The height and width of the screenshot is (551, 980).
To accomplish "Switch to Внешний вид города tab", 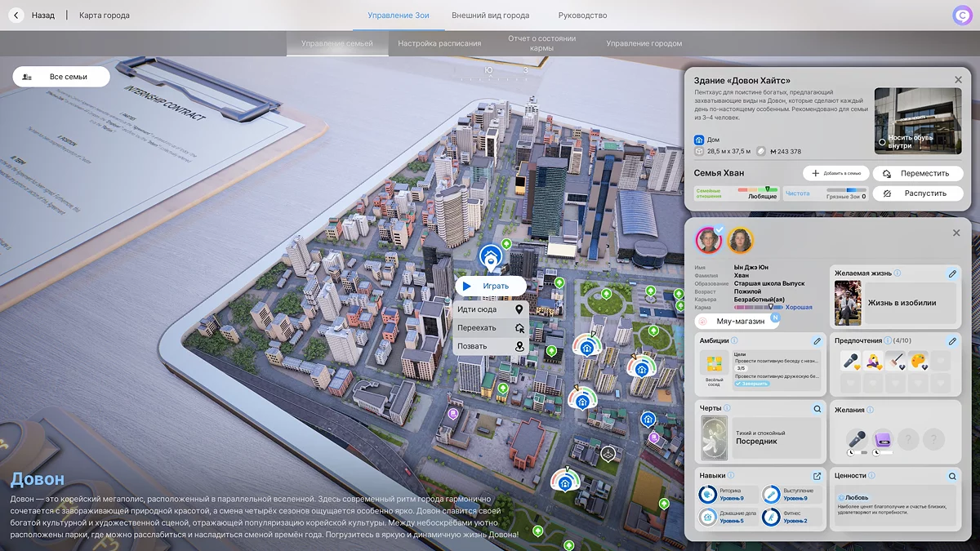I will 490,16.
